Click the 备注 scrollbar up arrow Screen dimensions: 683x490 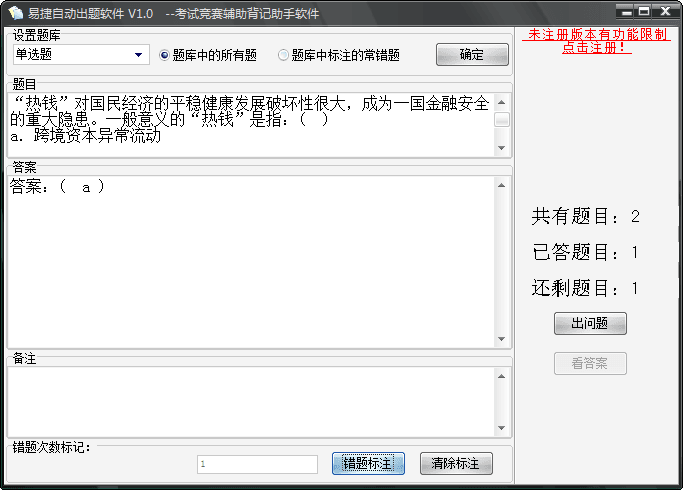coord(501,376)
